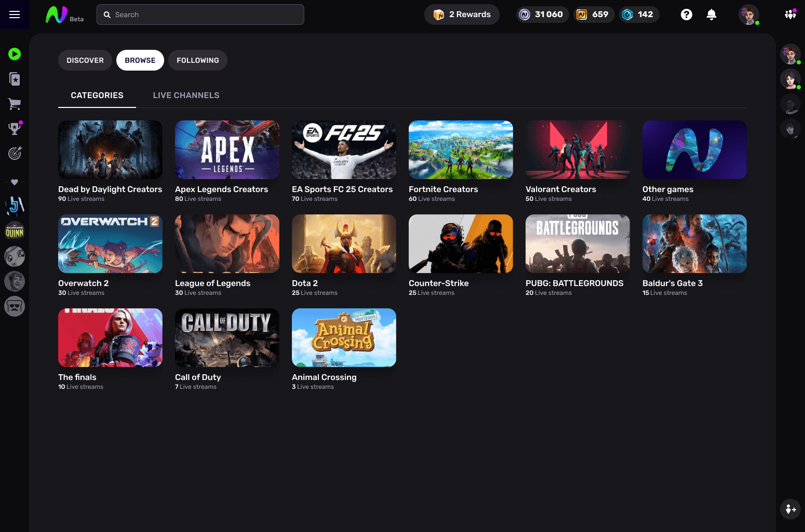Open PUBG: BATTLEGROUNDS thumbnail
Viewport: 805px width, 532px height.
coord(578,244)
